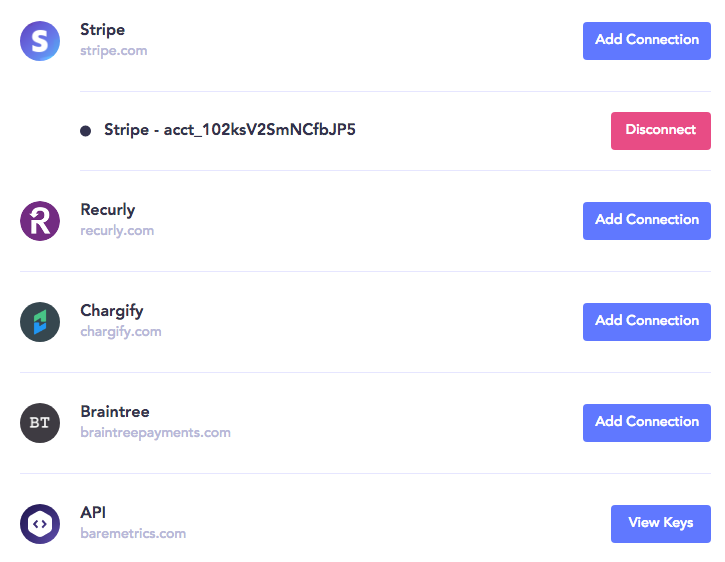Open the chargify.com link
This screenshot has height=562, width=725.
coord(120,332)
